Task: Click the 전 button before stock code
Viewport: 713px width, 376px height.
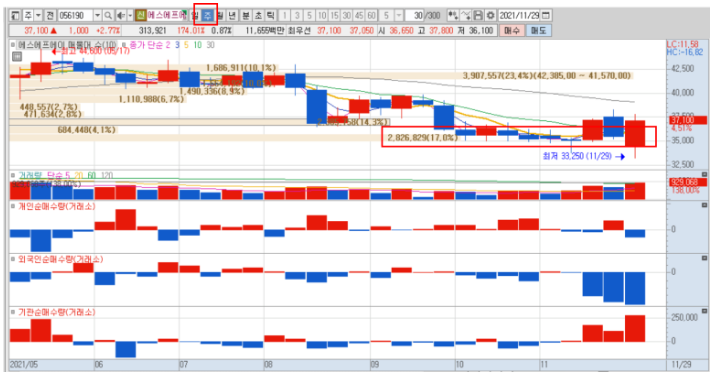Action: pyautogui.click(x=50, y=15)
